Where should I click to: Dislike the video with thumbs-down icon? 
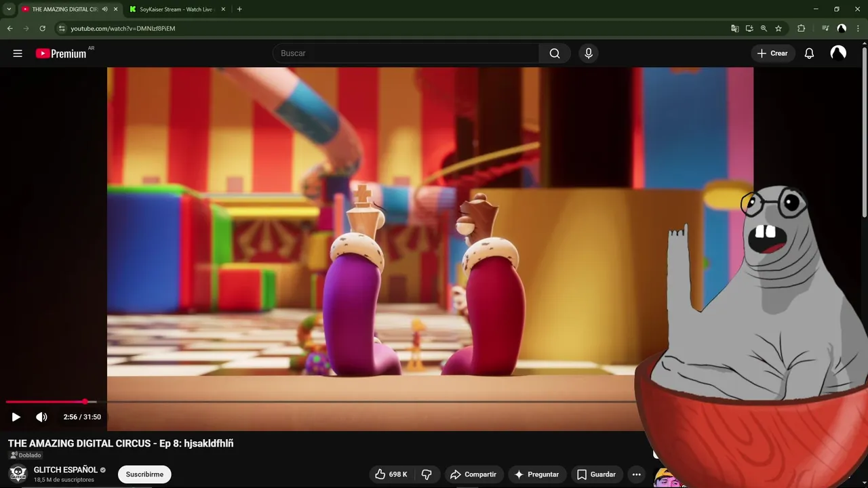pyautogui.click(x=427, y=474)
